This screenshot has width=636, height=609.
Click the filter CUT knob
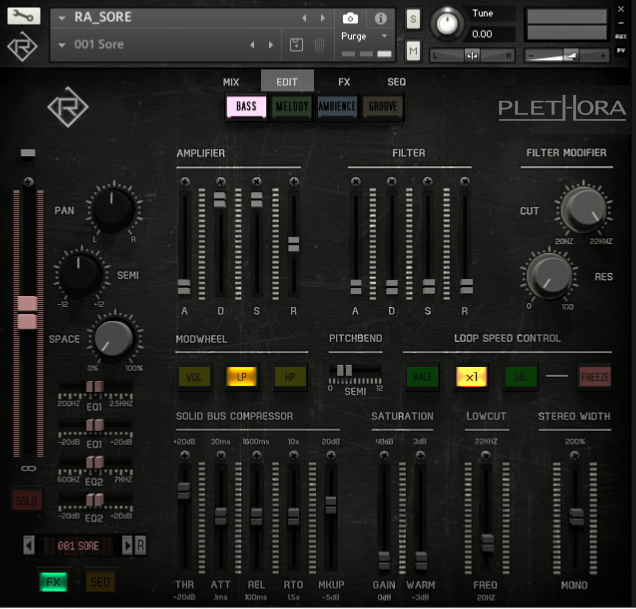[x=584, y=209]
